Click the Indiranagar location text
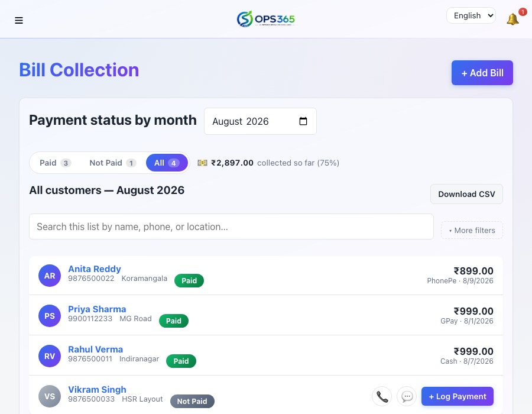Screen dimensions: 532x414 (x=139, y=359)
